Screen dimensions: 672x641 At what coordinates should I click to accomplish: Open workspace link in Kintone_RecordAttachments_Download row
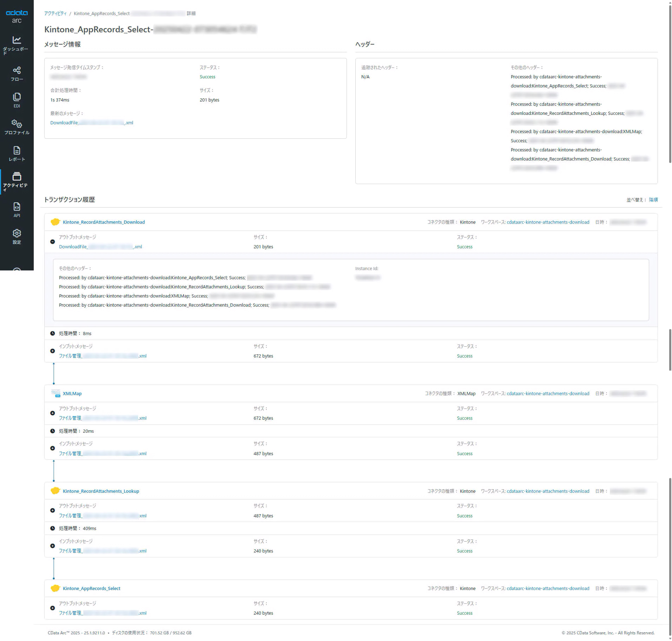pos(548,222)
